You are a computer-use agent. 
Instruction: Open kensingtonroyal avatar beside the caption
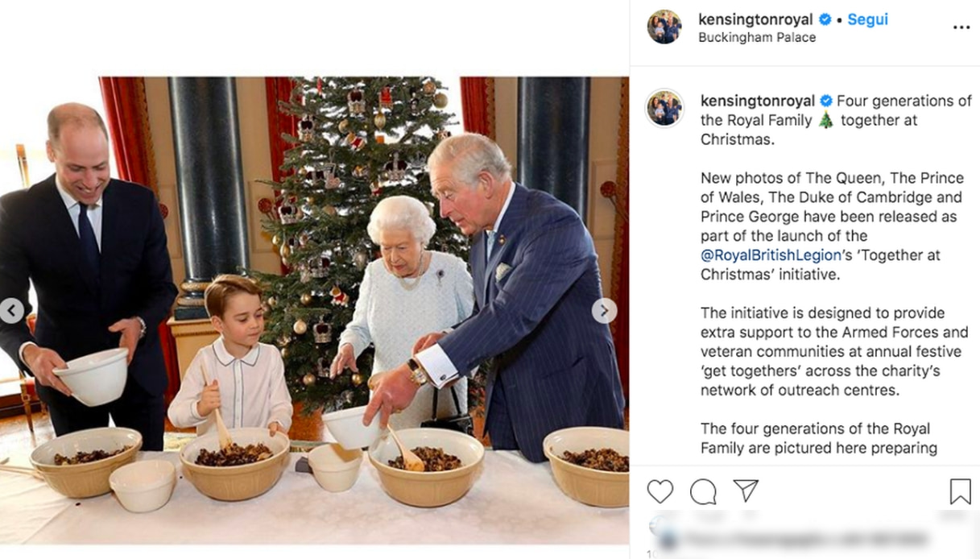pos(664,108)
